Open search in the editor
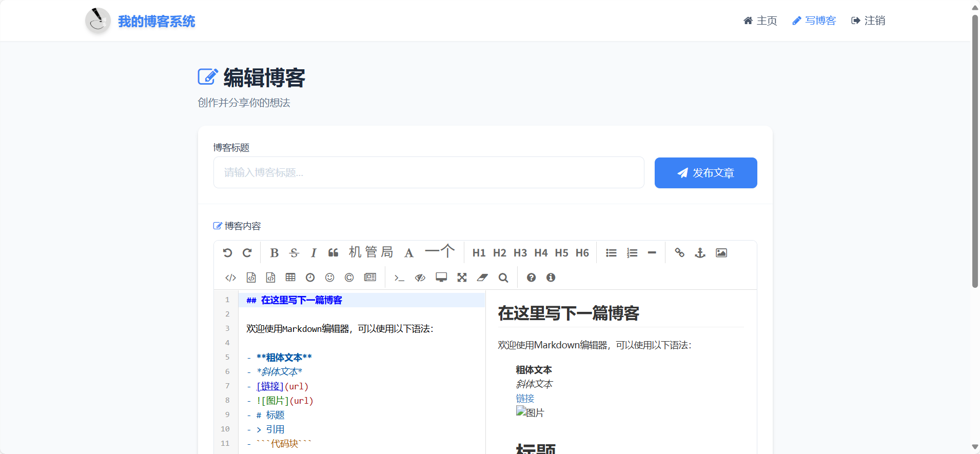This screenshot has height=454, width=980. click(503, 278)
